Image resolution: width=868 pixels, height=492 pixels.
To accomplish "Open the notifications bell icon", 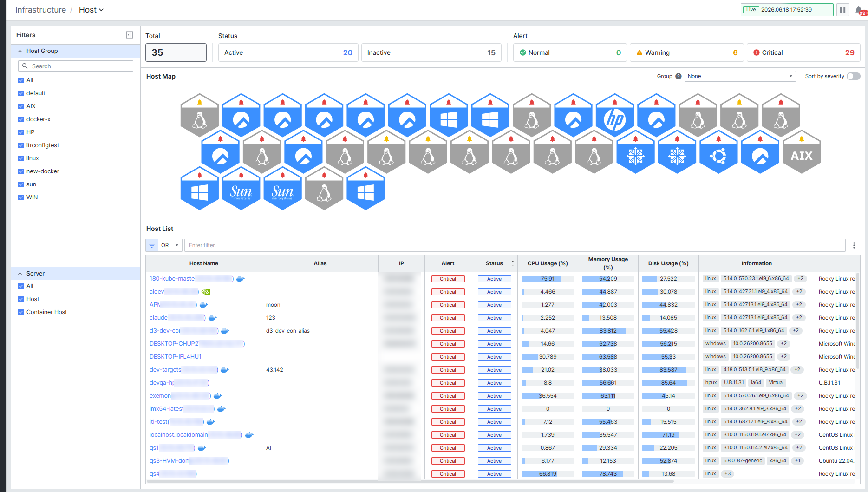I will point(859,10).
